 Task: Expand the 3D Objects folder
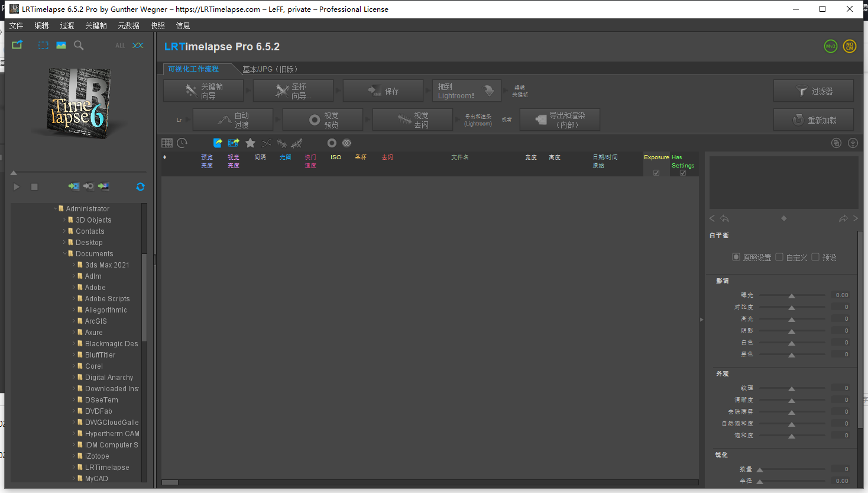point(64,220)
